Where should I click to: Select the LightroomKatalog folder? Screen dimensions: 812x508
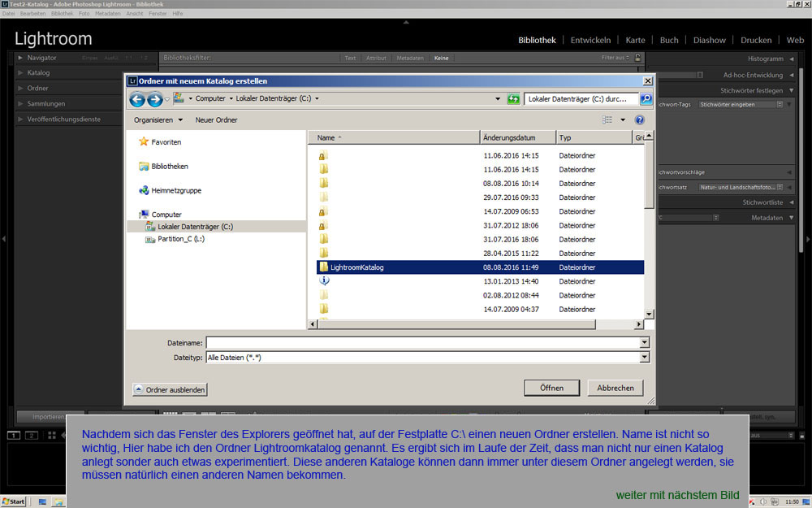click(356, 267)
